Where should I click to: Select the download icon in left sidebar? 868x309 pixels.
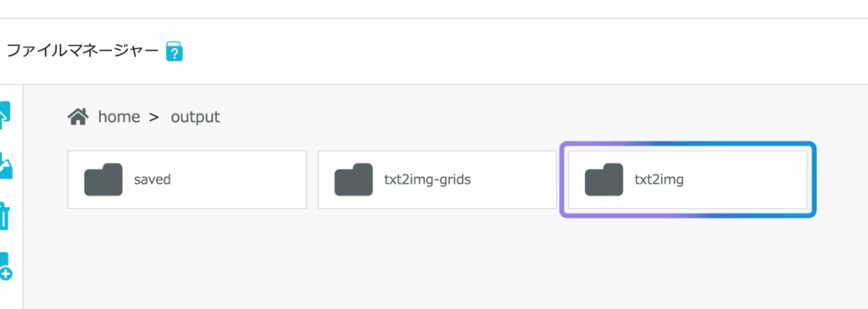click(6, 166)
